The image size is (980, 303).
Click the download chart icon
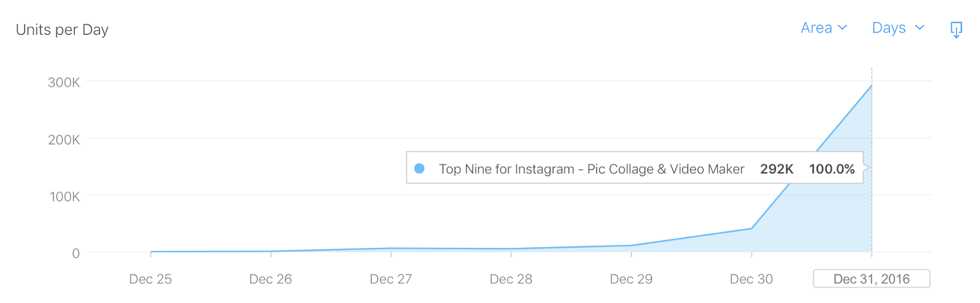click(x=956, y=29)
